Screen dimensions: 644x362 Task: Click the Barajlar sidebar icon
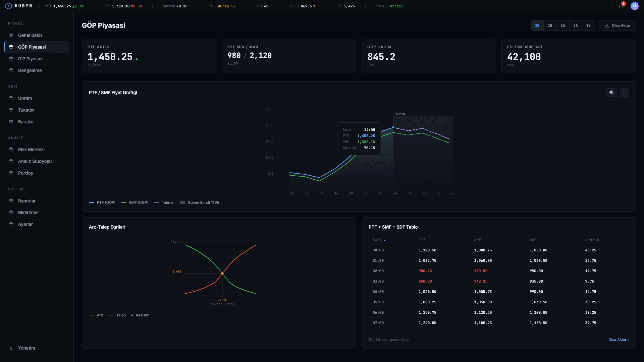coord(11,122)
